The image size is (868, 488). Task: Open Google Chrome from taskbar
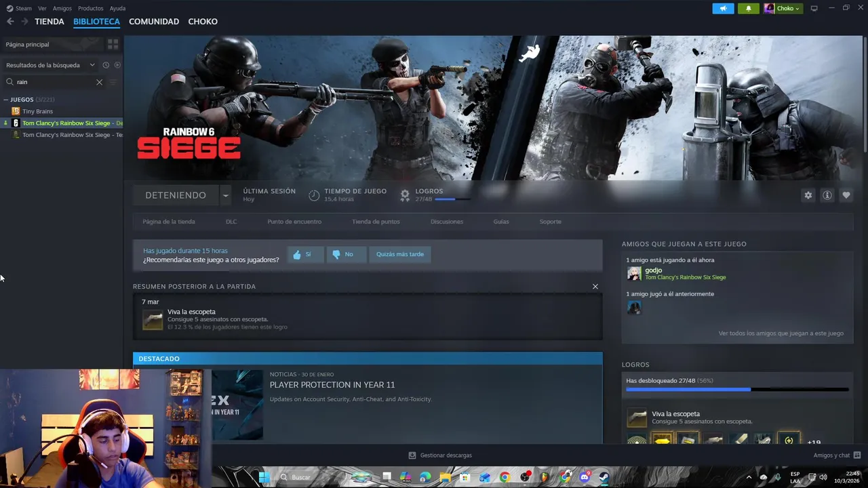(x=505, y=477)
